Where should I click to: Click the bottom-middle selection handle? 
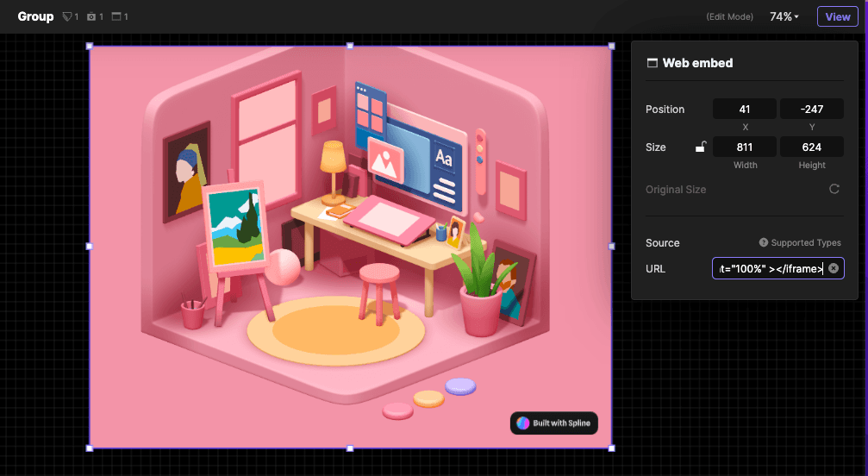coord(350,448)
